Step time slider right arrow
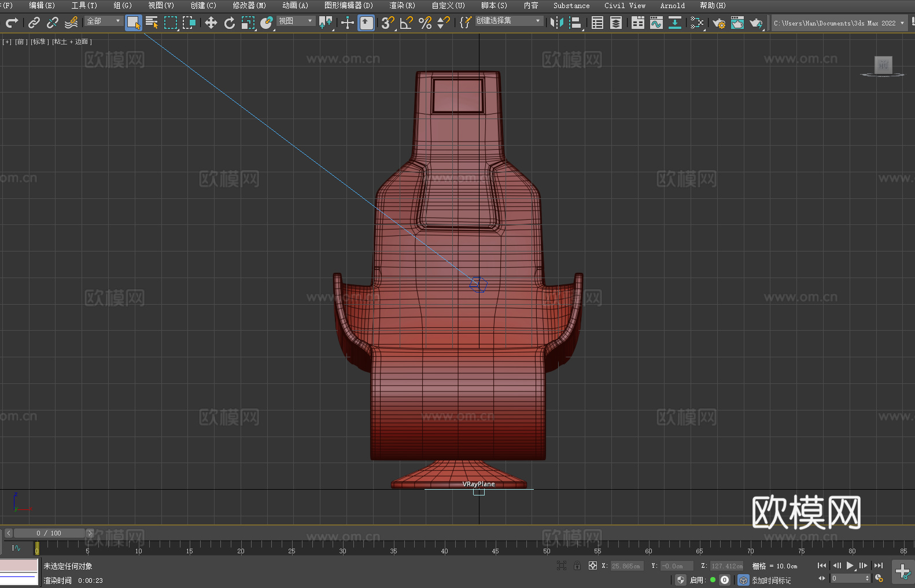This screenshot has width=915, height=588. coord(90,533)
